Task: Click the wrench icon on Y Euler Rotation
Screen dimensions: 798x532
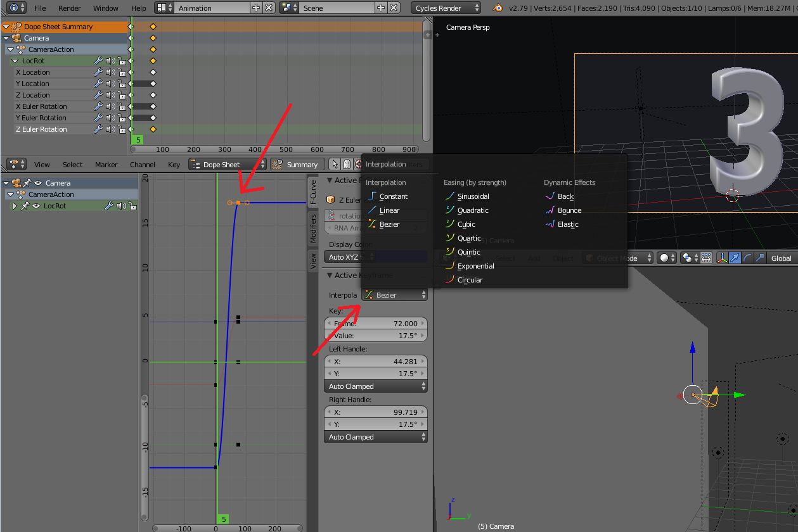Action: tap(98, 118)
